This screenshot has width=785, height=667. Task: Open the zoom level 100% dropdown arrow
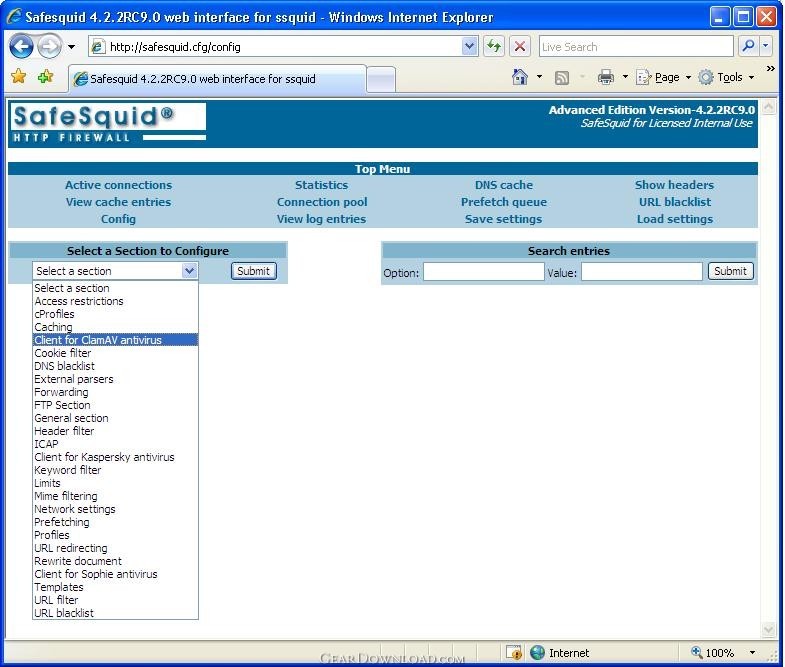click(752, 652)
